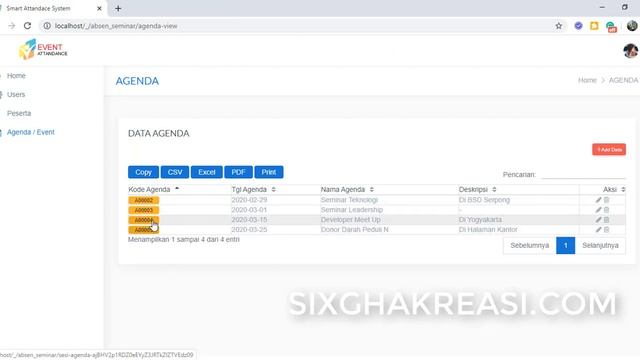
Task: Open Agenda / Event in the sidebar
Action: (31, 132)
